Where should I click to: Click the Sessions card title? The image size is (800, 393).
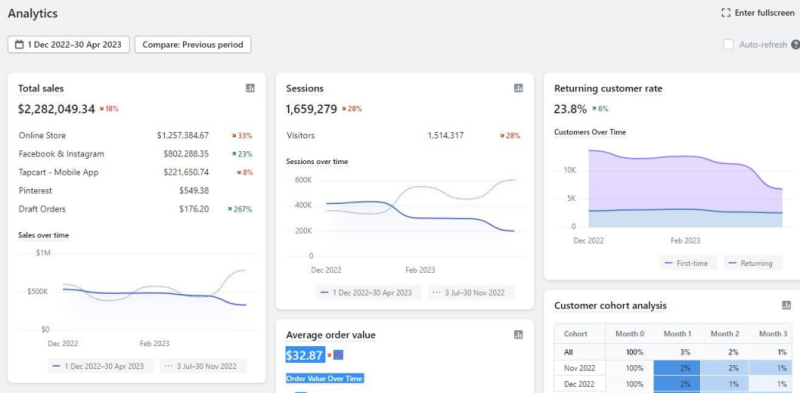tap(305, 88)
